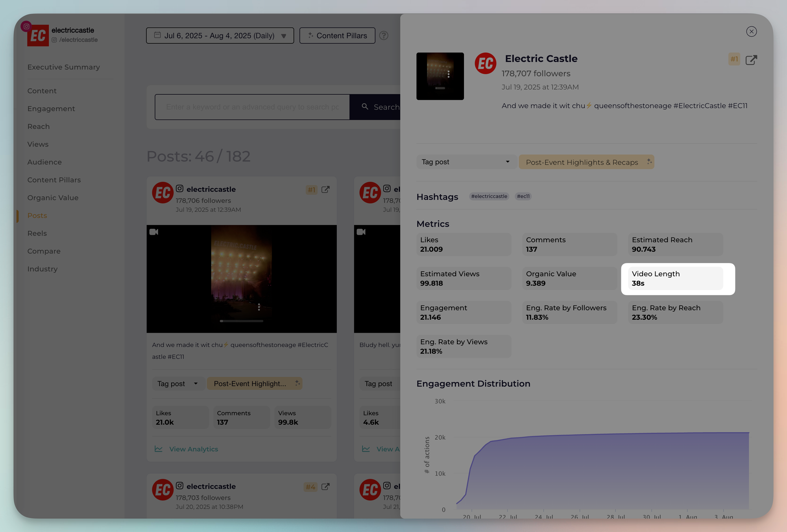
Task: Click video camera icon on first post thumbnail
Action: (x=154, y=232)
